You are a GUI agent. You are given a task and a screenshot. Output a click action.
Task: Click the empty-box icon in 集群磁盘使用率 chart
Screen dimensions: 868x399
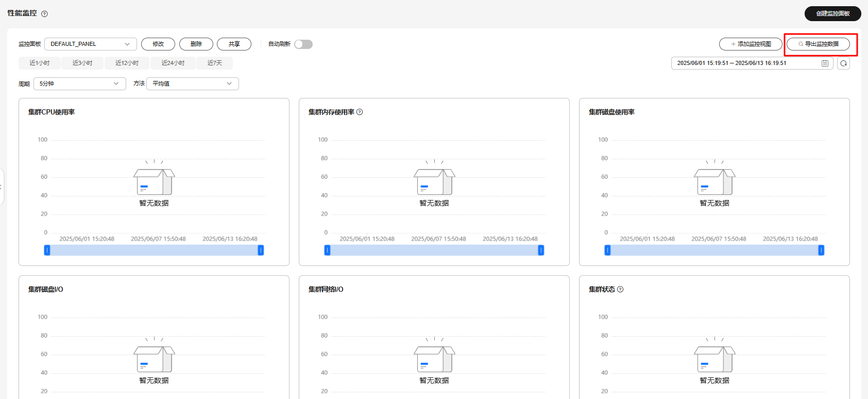point(714,177)
